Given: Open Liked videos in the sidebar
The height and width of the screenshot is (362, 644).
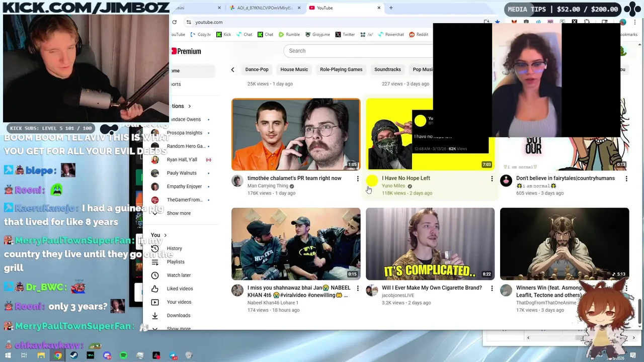Looking at the screenshot, I should click(182, 289).
